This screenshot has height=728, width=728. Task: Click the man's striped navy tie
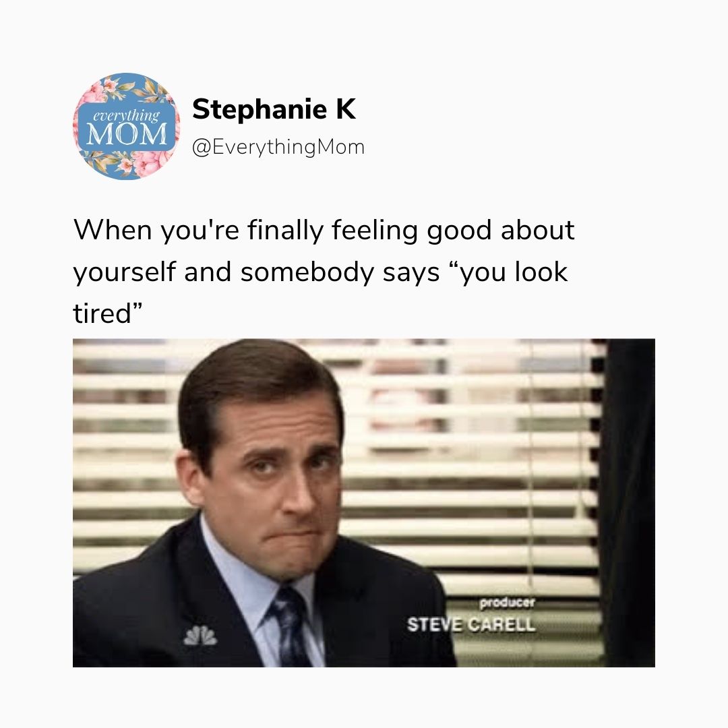point(290,628)
